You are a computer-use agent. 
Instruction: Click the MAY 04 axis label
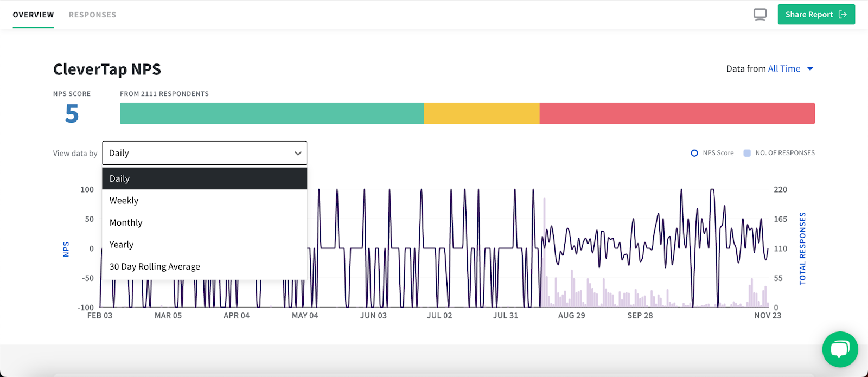click(305, 316)
